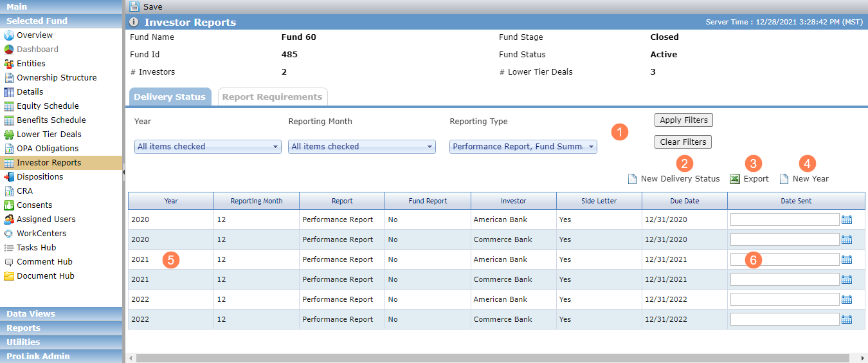Open calendar for 2020 American Bank row
The width and height of the screenshot is (868, 363).
pyautogui.click(x=847, y=219)
